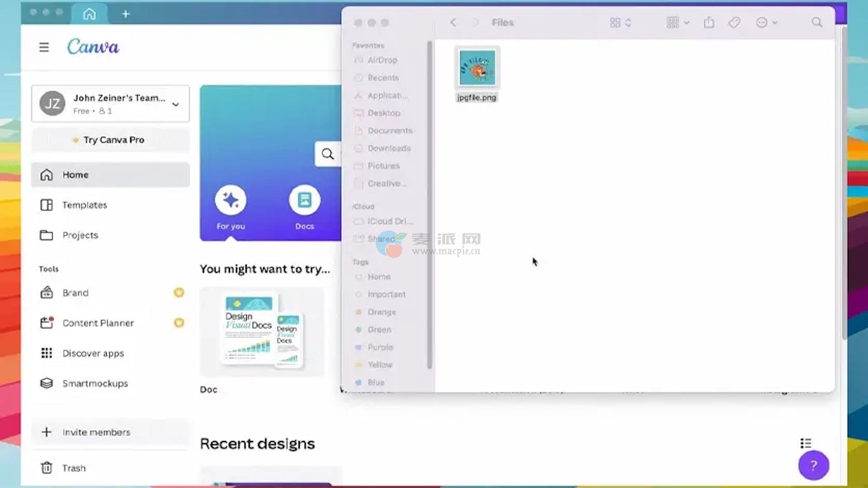This screenshot has width=868, height=488.
Task: Click the For you sparkle icon
Action: [x=231, y=200]
